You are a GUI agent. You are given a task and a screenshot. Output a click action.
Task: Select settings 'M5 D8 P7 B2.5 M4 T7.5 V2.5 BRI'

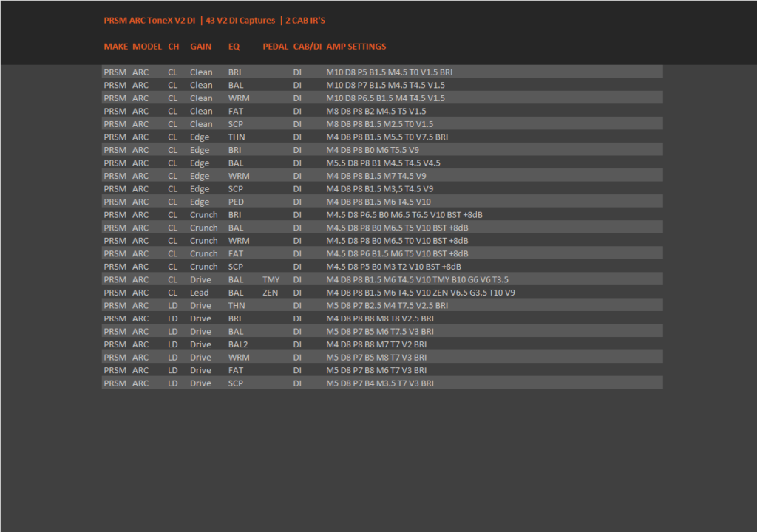(x=387, y=306)
